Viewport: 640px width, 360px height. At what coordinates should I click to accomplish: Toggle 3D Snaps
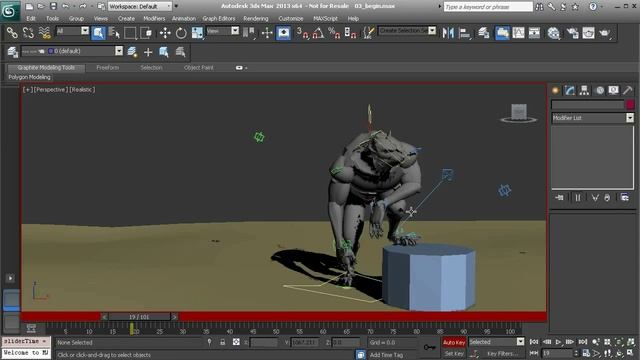coord(302,33)
